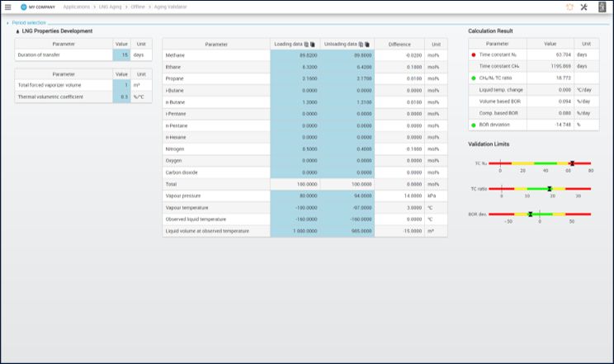Edit the Thermal volumetric coefficient value
The image size is (614, 364).
[121, 97]
